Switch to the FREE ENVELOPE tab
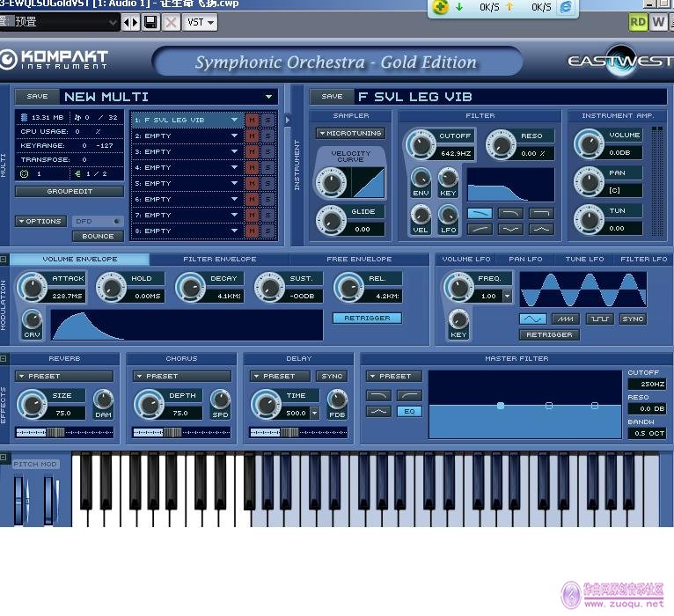 click(359, 260)
